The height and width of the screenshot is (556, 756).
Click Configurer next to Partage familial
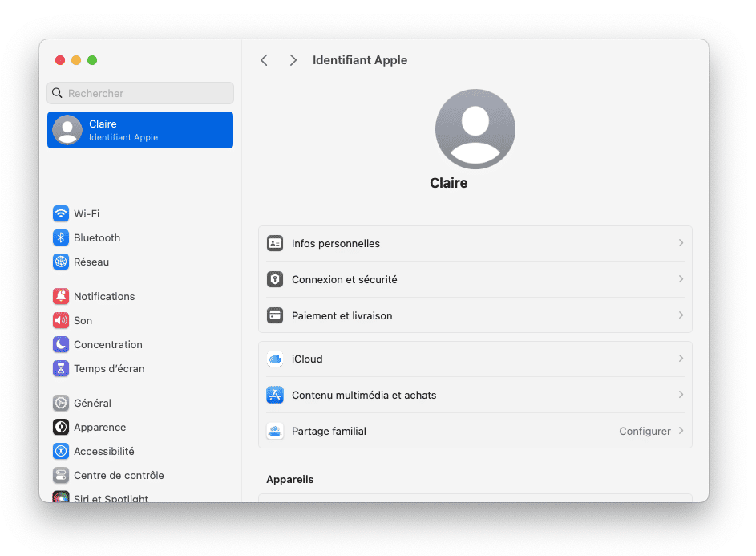[645, 431]
